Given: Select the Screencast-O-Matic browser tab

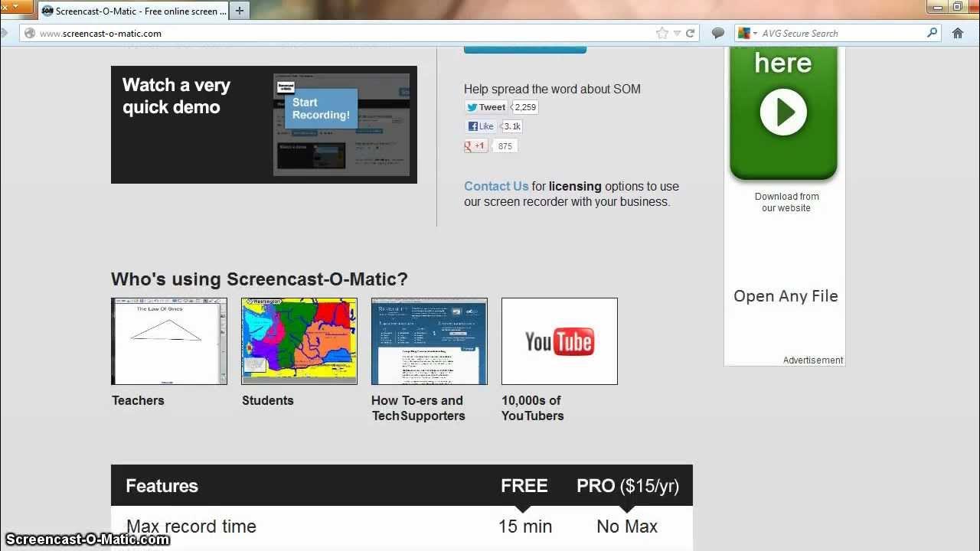Looking at the screenshot, I should tap(133, 11).
